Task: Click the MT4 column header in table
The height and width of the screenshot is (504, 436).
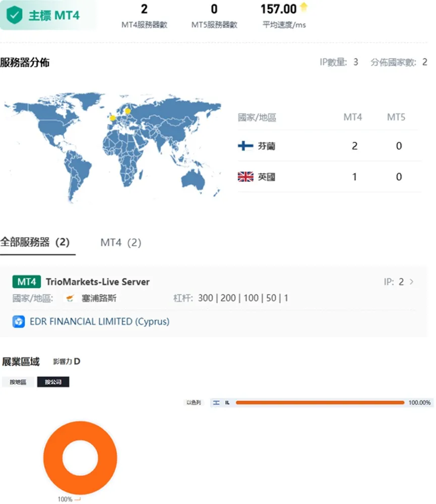Action: [353, 117]
